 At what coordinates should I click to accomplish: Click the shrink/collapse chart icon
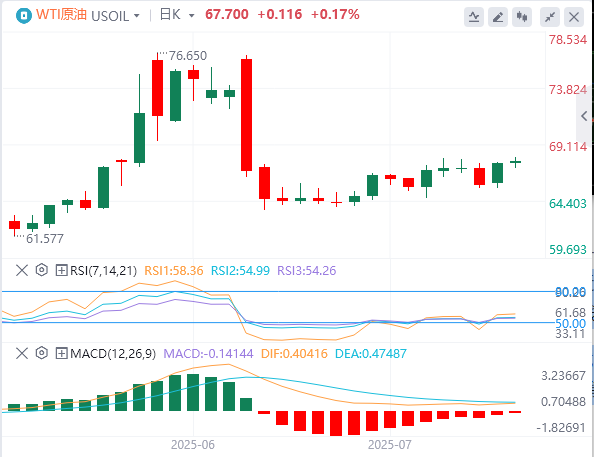pos(550,17)
